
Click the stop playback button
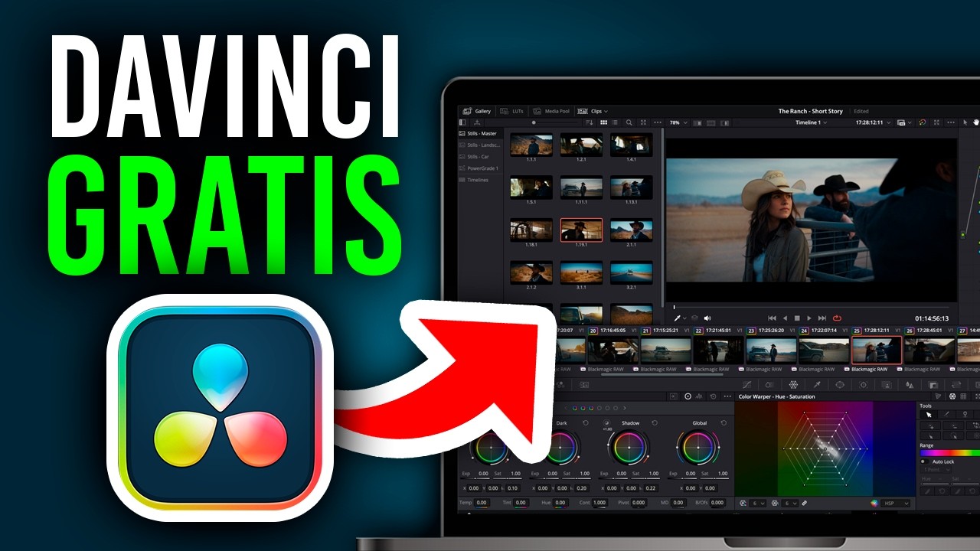(797, 318)
